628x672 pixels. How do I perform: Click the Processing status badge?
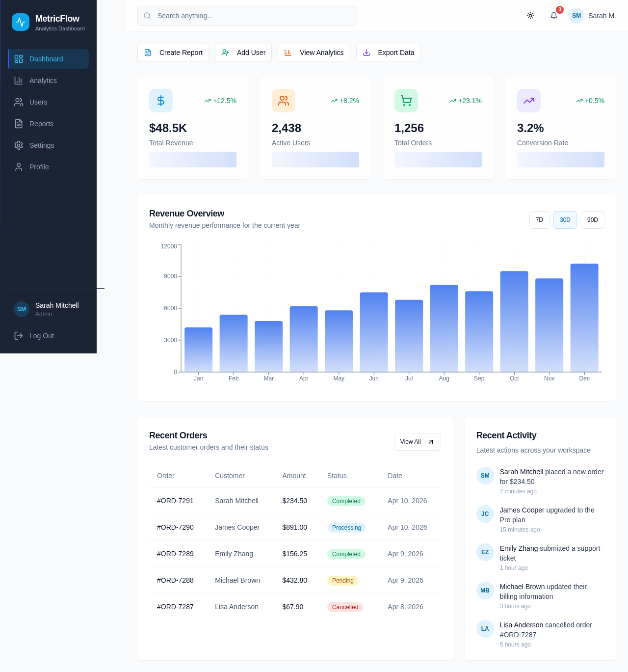[x=346, y=528]
